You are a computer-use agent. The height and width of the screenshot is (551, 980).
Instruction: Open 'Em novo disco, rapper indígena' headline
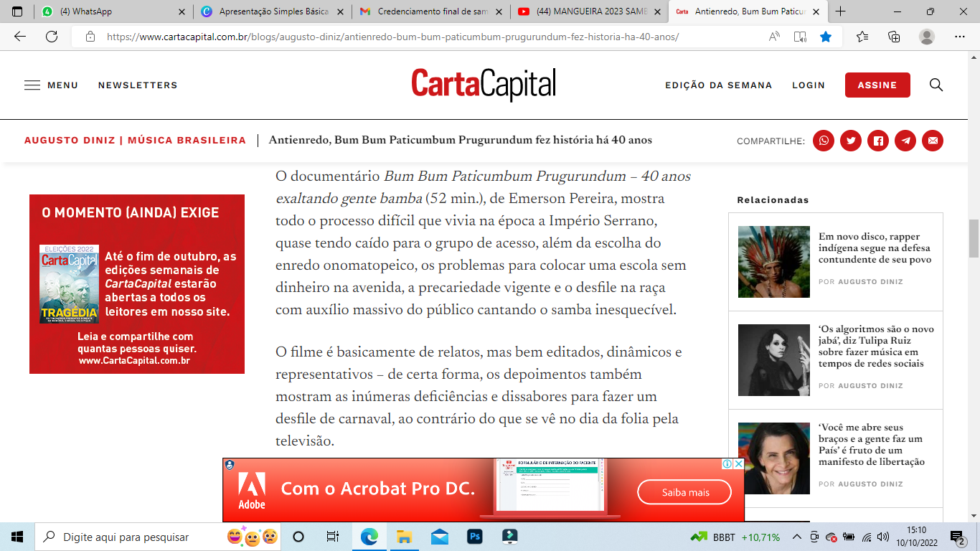tap(875, 248)
